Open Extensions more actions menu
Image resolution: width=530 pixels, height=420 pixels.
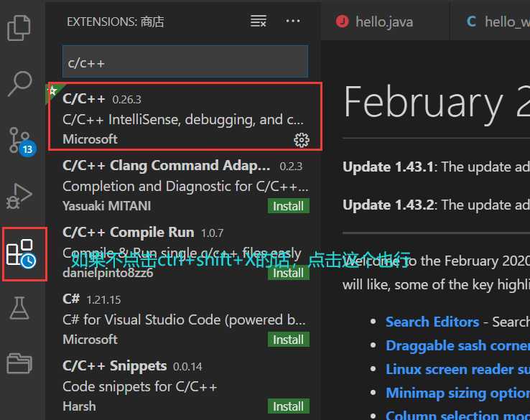293,21
